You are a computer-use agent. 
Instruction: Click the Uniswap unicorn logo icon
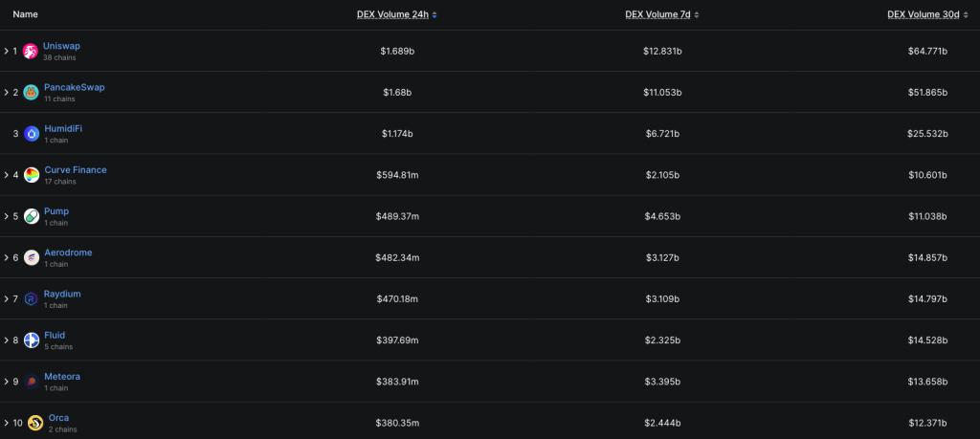click(31, 51)
